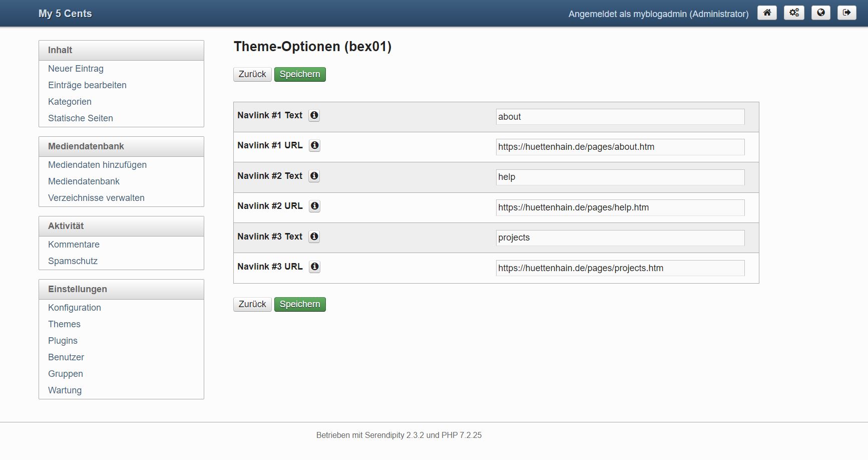Click info icon beside Navlink #2 Text
Image resolution: width=868 pixels, height=460 pixels.
click(314, 176)
